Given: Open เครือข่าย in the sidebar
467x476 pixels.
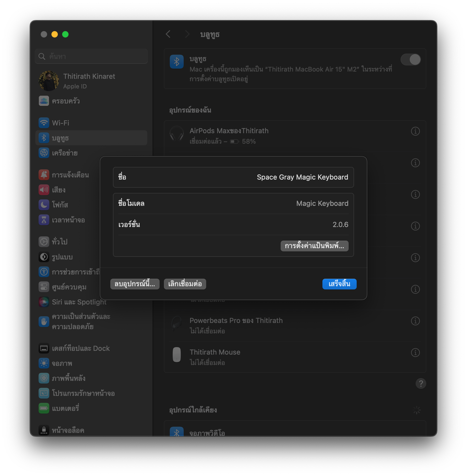Looking at the screenshot, I should [x=65, y=153].
